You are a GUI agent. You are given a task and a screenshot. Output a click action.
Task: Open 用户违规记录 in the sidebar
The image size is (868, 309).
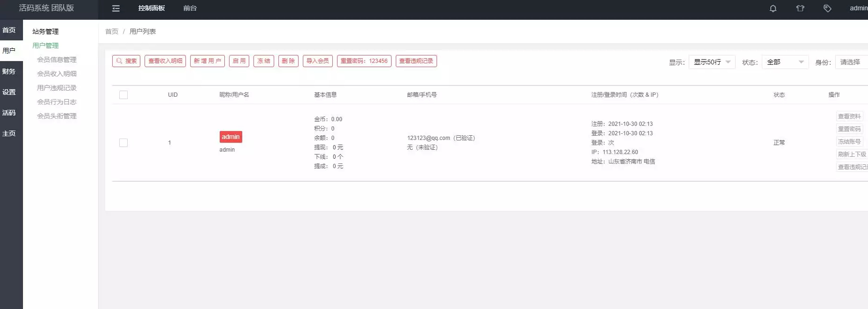[x=57, y=88]
